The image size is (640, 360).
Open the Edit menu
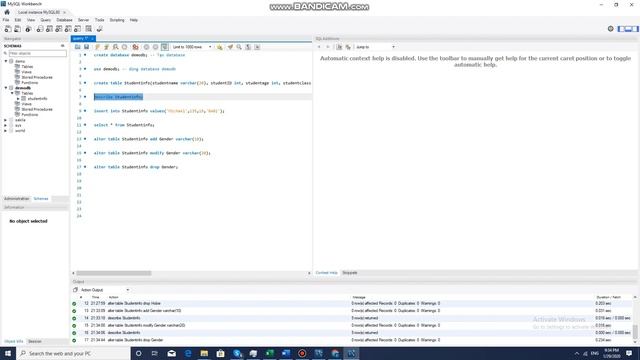[18, 20]
